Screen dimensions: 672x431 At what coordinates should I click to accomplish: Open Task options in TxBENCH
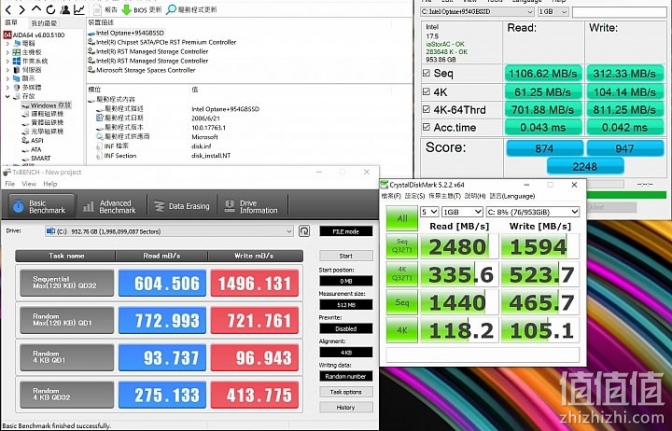[346, 392]
